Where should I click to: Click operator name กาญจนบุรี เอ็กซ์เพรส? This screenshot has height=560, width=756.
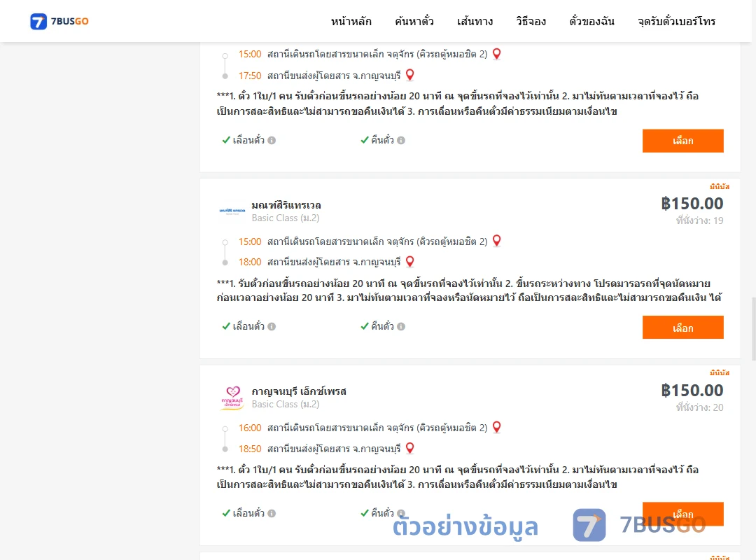coord(299,391)
